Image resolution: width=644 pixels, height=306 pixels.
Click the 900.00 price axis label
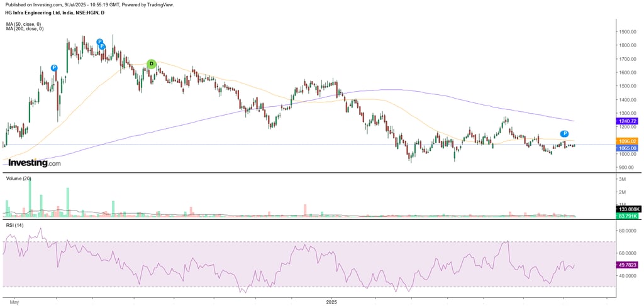[x=627, y=167]
